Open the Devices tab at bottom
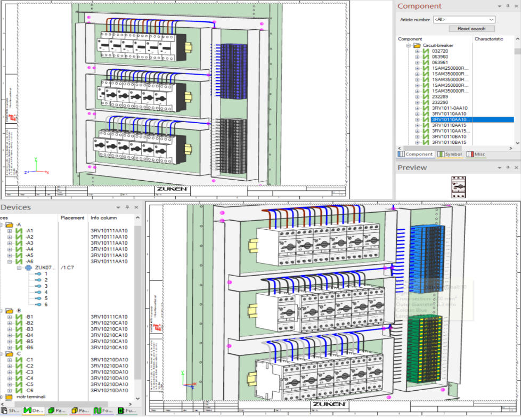Image resolution: width=521 pixels, height=420 pixels. coord(34,411)
